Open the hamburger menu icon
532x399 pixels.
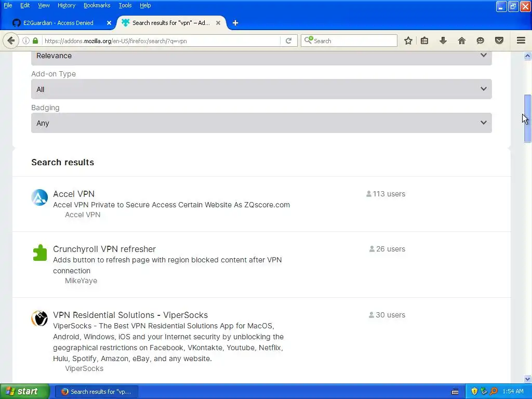[521, 41]
